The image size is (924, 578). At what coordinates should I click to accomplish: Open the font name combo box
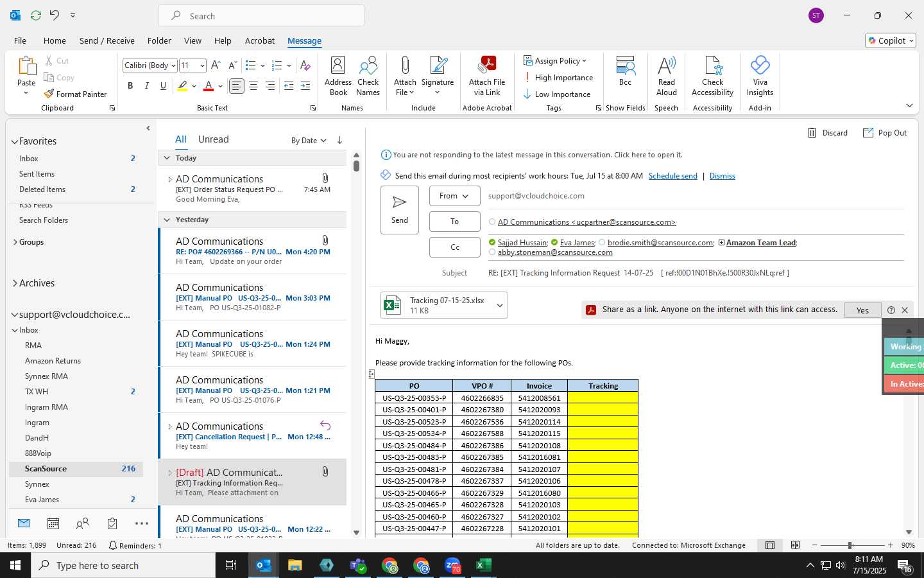150,66
